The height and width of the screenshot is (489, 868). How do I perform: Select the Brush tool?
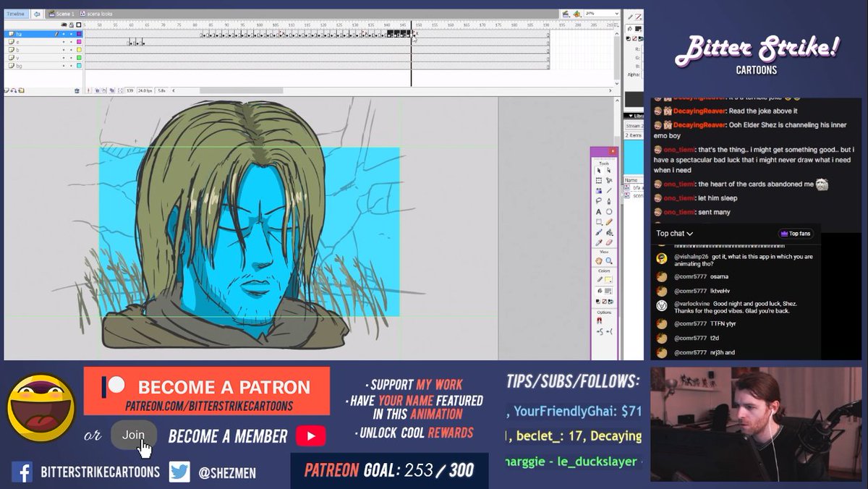click(x=598, y=231)
